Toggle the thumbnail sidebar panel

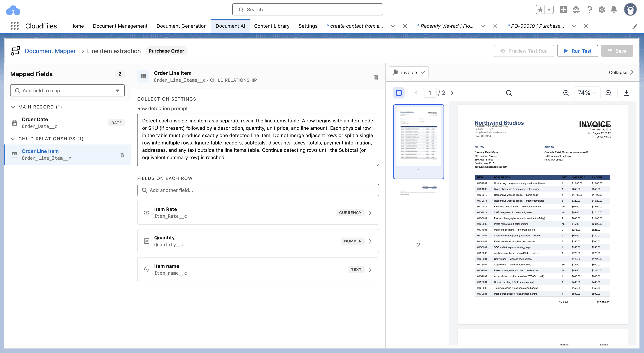[399, 93]
